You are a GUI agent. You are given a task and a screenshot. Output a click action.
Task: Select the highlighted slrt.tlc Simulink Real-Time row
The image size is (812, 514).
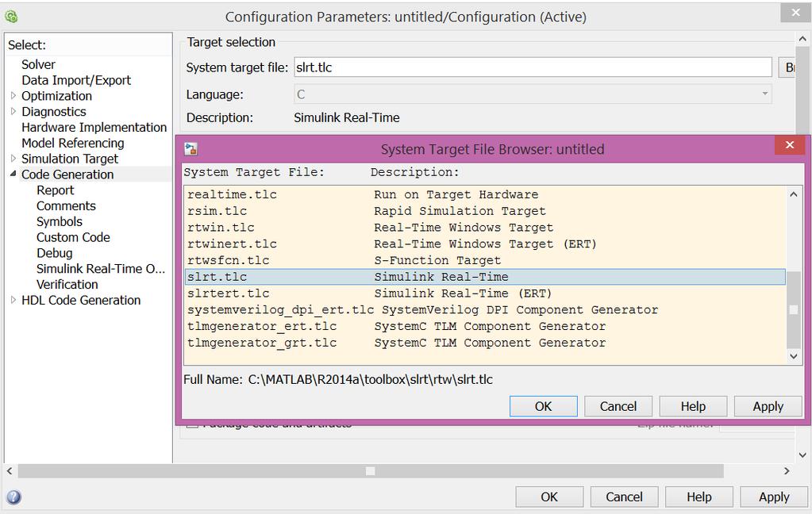point(485,277)
